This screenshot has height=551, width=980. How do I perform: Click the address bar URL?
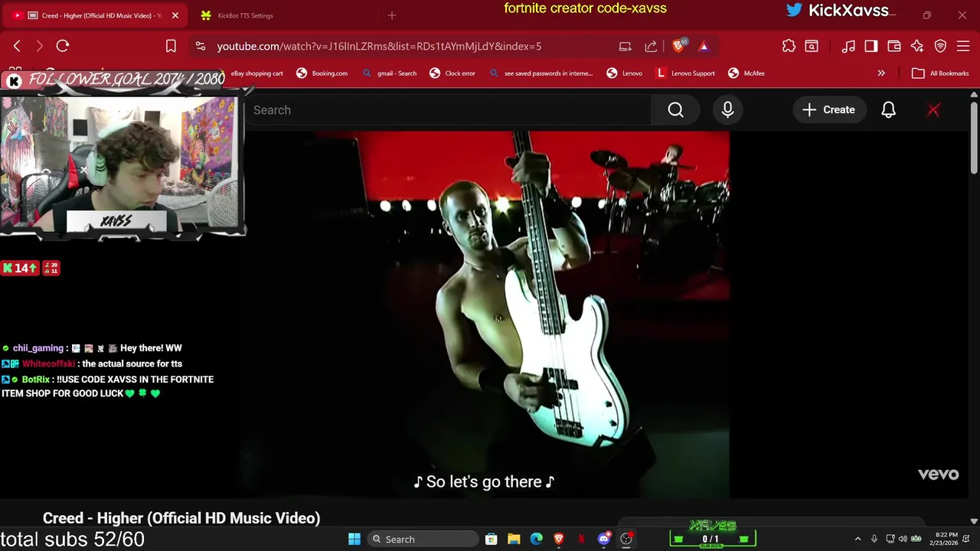point(379,46)
